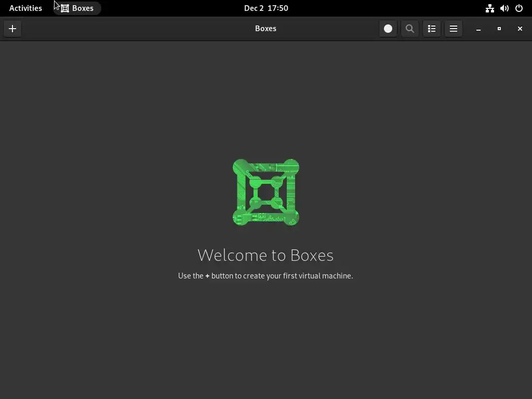Open the network status indicator

[489, 8]
